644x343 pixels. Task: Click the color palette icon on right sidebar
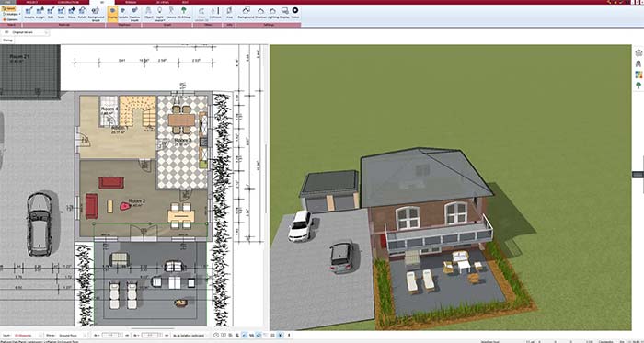coord(638,74)
